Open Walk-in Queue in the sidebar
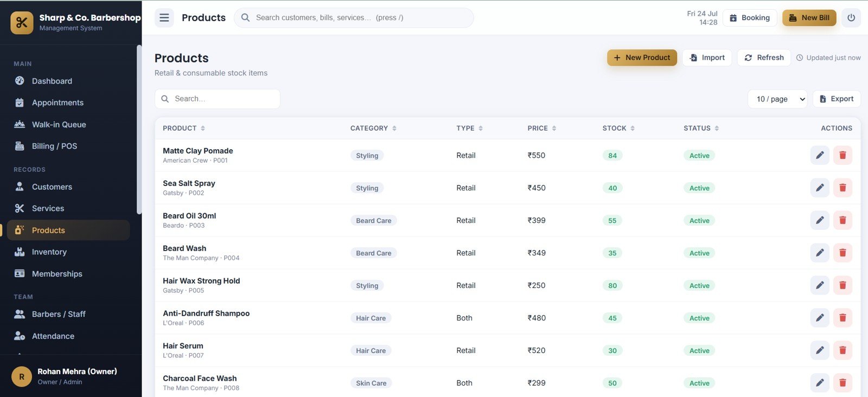Image resolution: width=868 pixels, height=397 pixels. [68, 124]
